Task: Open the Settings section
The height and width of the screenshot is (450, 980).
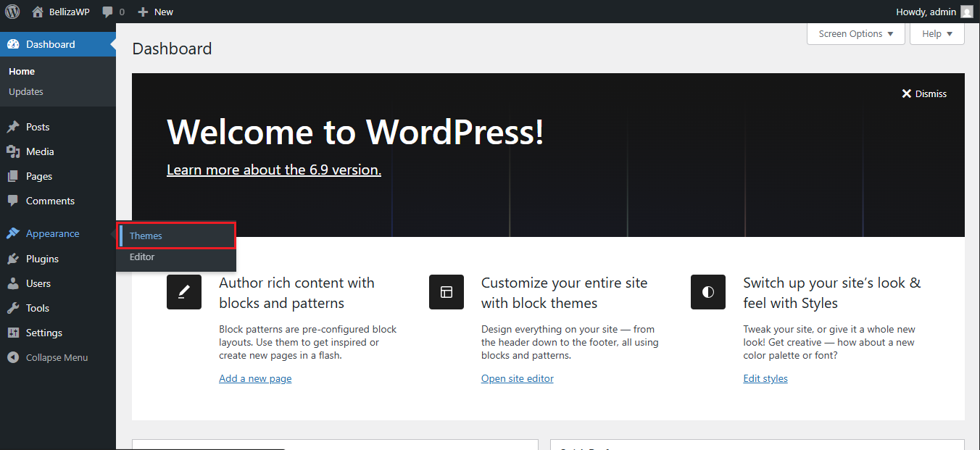Action: tap(44, 333)
